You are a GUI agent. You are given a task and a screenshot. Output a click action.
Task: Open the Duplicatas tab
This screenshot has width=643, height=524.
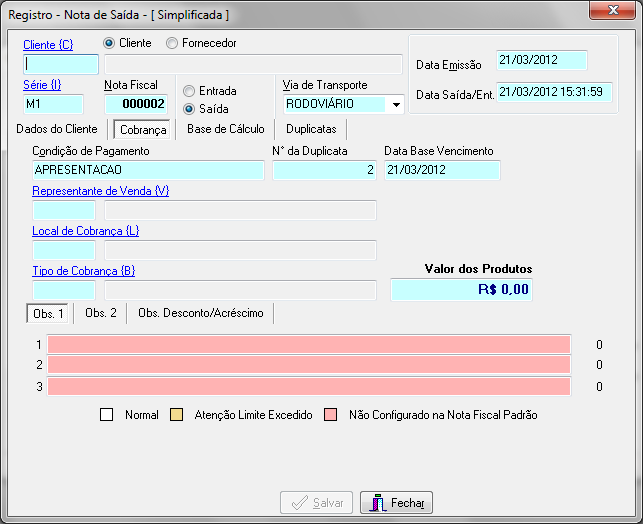click(311, 129)
